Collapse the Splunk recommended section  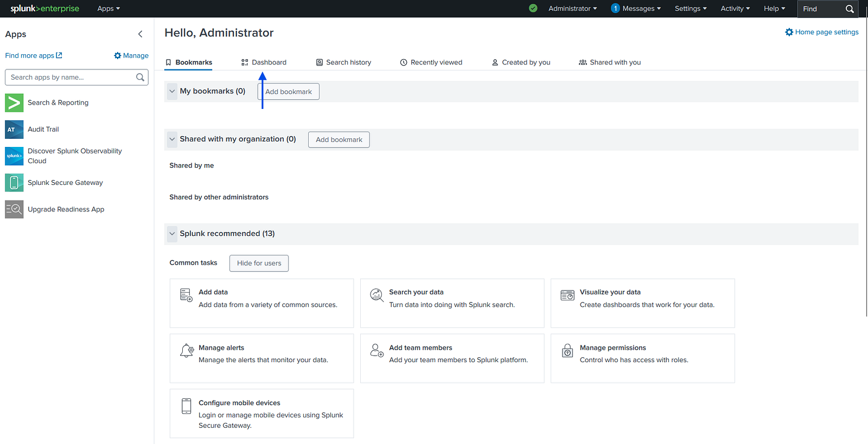pos(172,234)
